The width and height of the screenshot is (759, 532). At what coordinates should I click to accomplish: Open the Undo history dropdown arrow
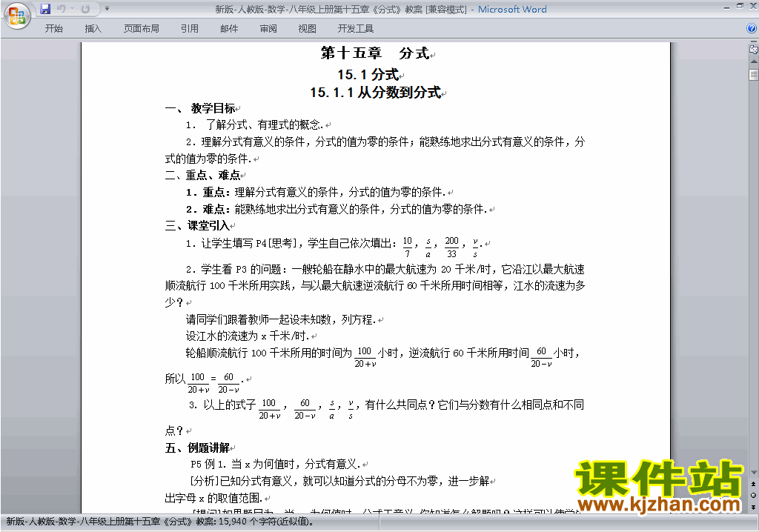click(x=72, y=9)
